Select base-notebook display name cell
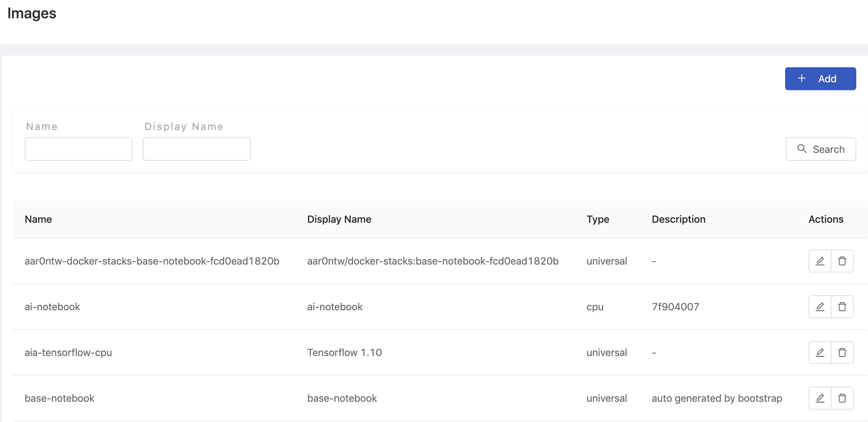The height and width of the screenshot is (422, 868). (342, 398)
